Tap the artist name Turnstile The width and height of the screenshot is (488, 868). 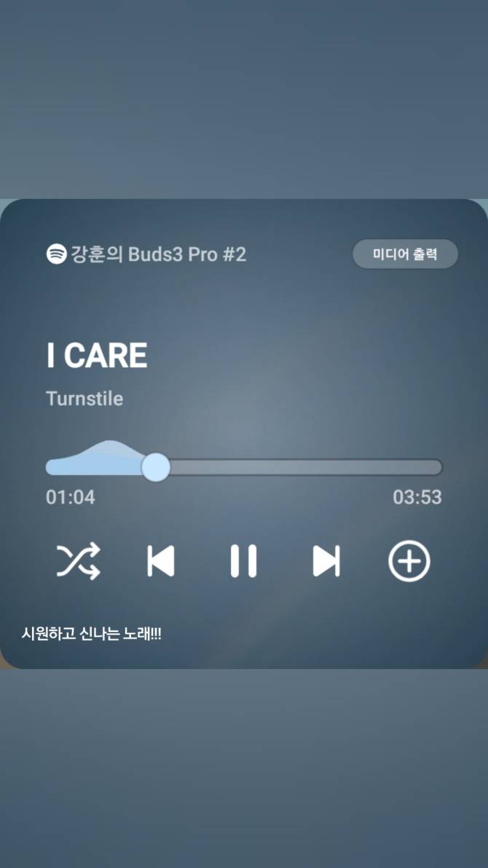(84, 399)
